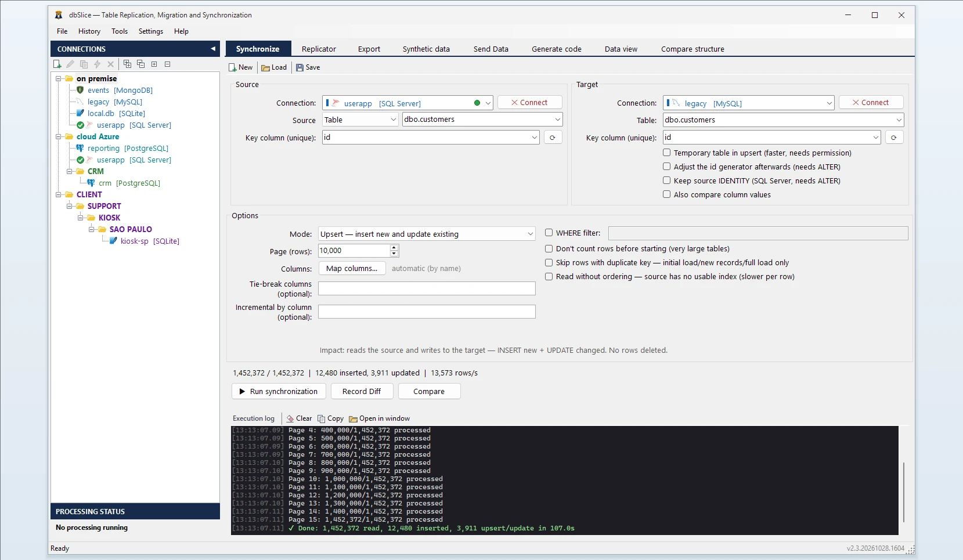The image size is (963, 560).
Task: Collapse the cloud Azure group
Action: 59,137
